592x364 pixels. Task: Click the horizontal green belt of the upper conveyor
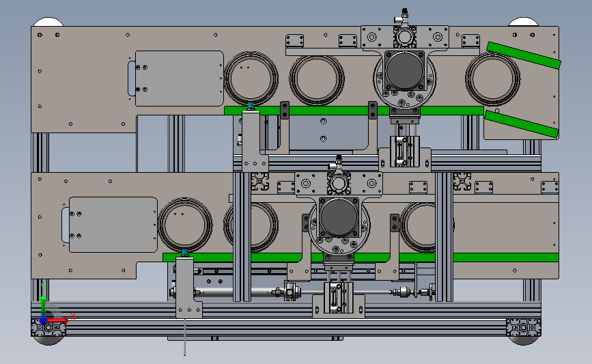pos(354,111)
